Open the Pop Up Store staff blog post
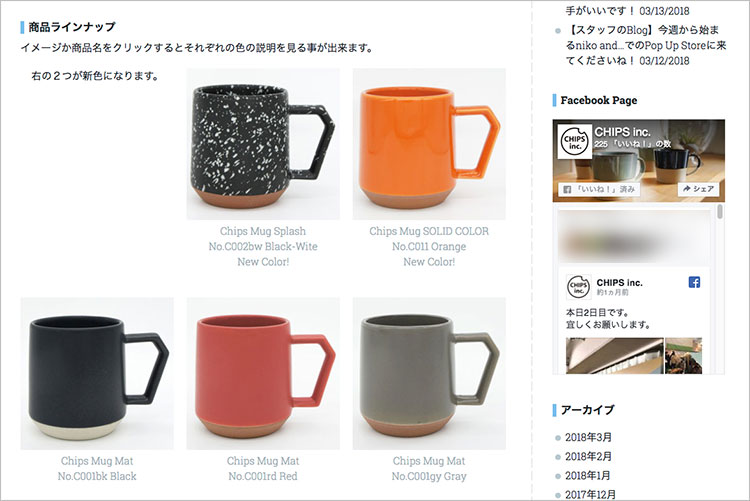Screen dimensions: 750x501 coord(646,45)
